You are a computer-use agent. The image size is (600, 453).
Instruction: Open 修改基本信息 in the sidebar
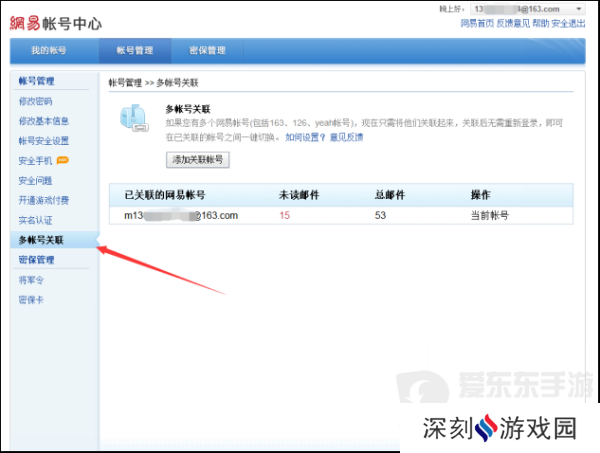tap(44, 121)
